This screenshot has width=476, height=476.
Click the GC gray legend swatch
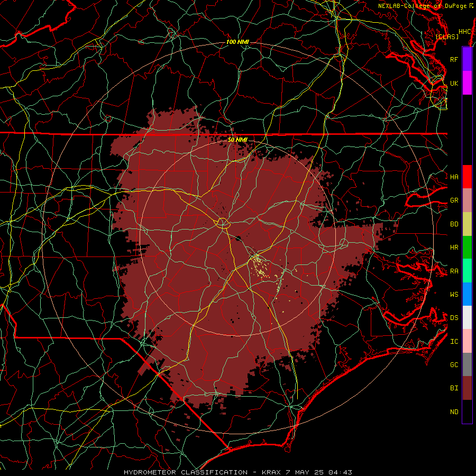click(x=467, y=364)
